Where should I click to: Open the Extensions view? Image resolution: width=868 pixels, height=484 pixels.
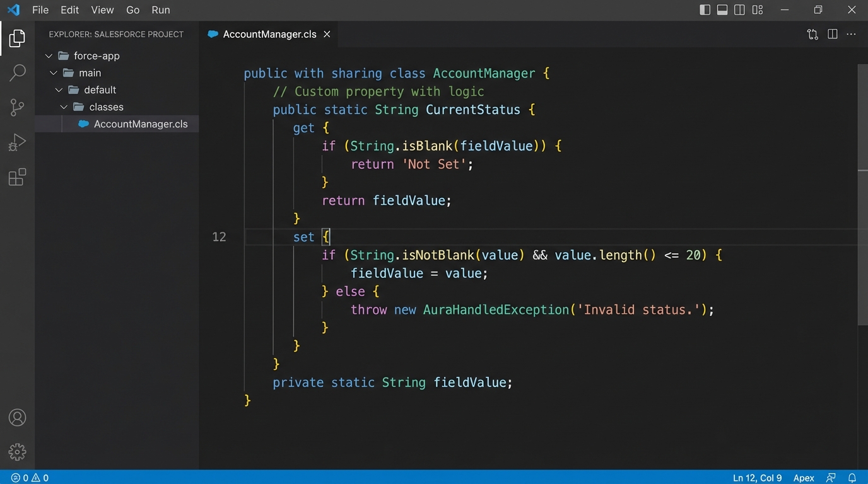click(17, 177)
